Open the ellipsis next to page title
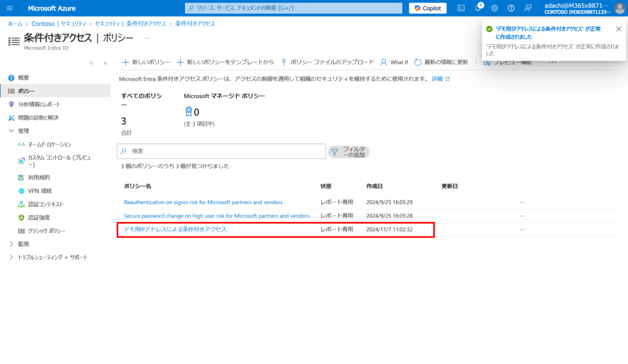 coord(147,39)
